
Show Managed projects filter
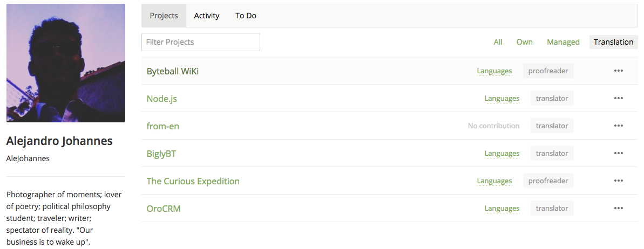[x=563, y=42]
